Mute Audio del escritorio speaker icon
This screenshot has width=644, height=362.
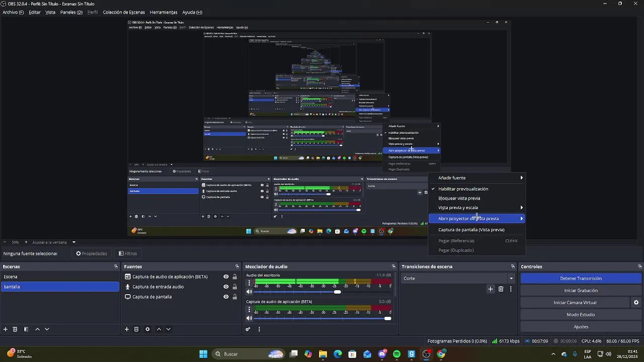tap(249, 292)
